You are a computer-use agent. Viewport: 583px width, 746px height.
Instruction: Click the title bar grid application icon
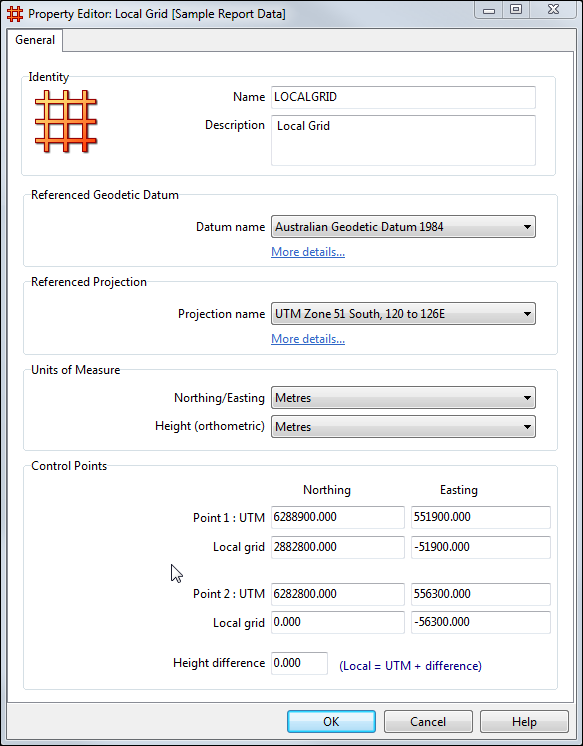[x=15, y=14]
